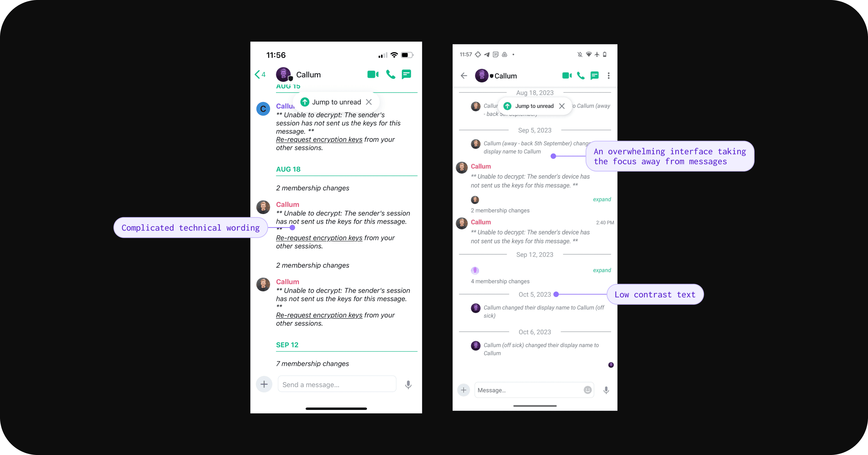Image resolution: width=868 pixels, height=455 pixels.
Task: Focus the Send a message input field
Action: tap(337, 385)
